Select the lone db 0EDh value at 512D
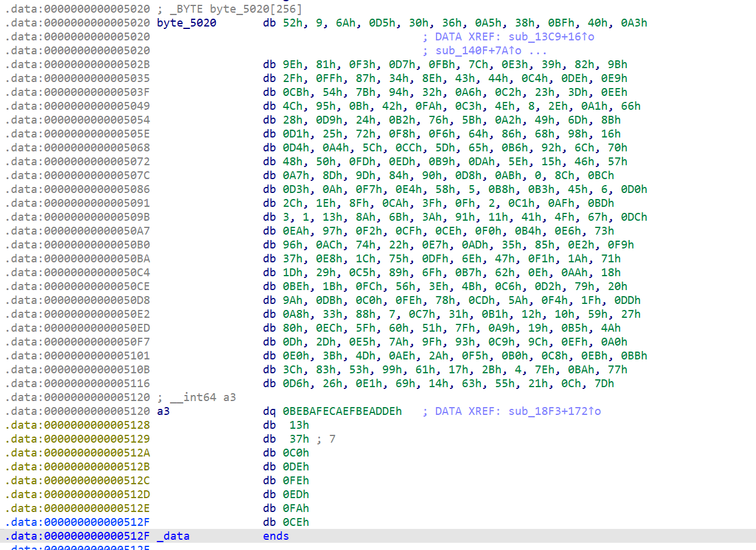The width and height of the screenshot is (756, 550). click(296, 495)
